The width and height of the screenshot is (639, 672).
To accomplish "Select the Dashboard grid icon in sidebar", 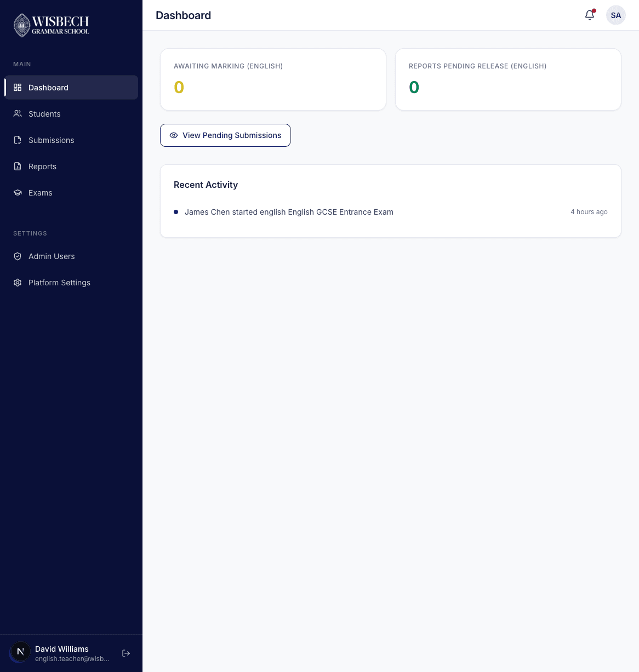I will pos(18,87).
